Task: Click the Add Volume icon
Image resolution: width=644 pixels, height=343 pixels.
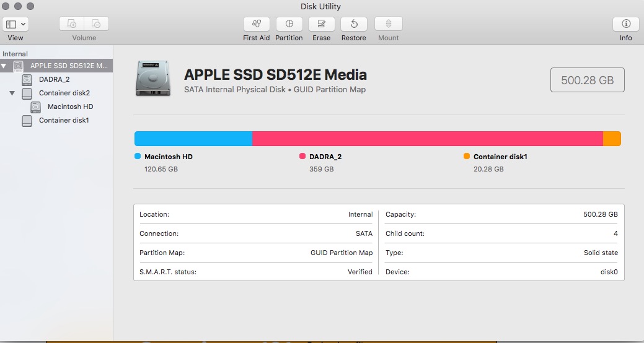Action: point(72,24)
